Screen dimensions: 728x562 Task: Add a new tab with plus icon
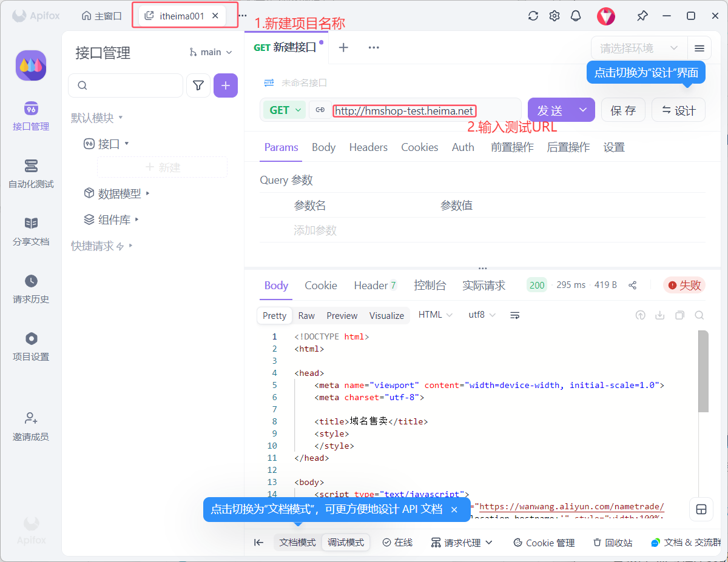point(343,47)
